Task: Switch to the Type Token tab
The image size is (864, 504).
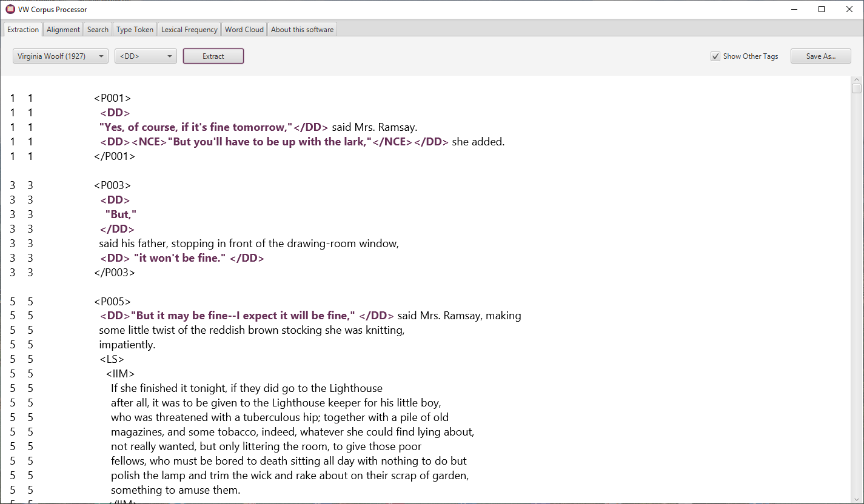Action: [135, 29]
